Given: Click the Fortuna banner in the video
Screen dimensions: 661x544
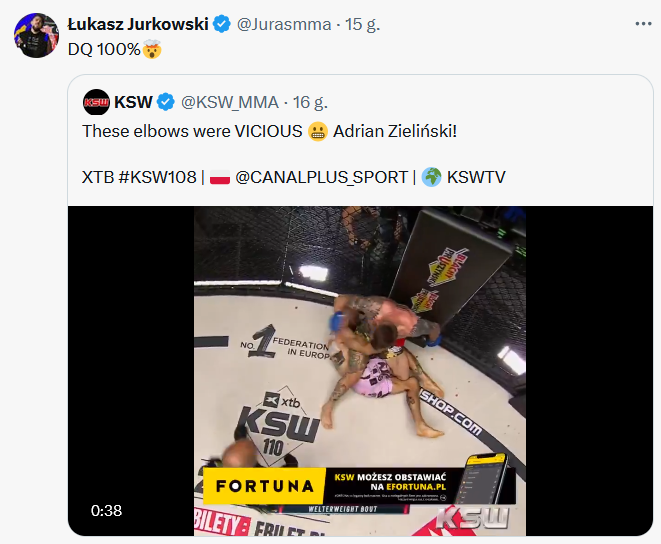Looking at the screenshot, I should click(x=359, y=486).
